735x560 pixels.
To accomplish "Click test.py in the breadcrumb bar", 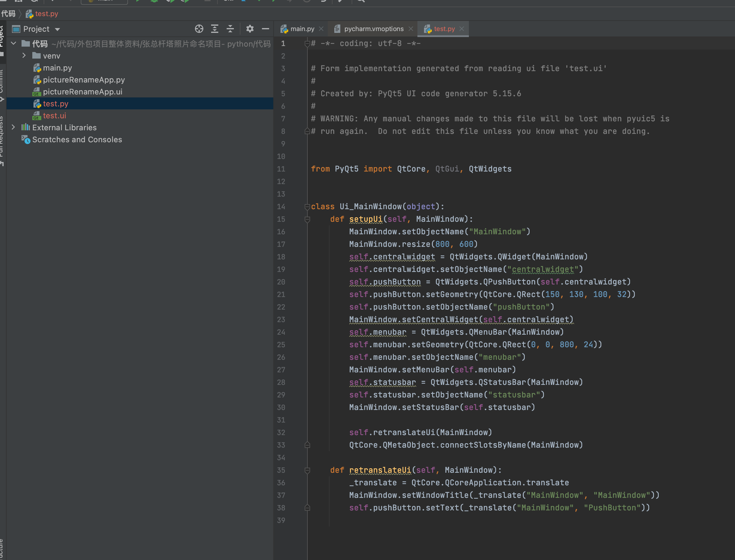I will tap(46, 14).
